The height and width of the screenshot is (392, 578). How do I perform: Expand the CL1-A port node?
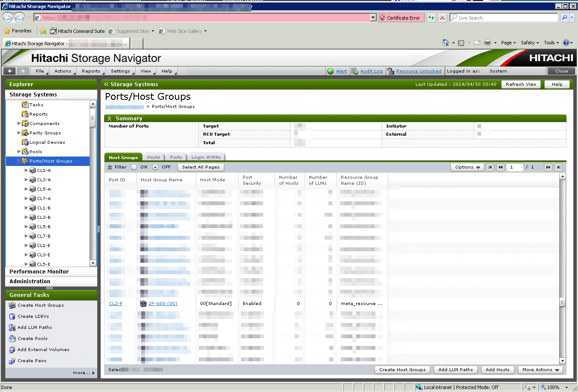[x=26, y=170]
